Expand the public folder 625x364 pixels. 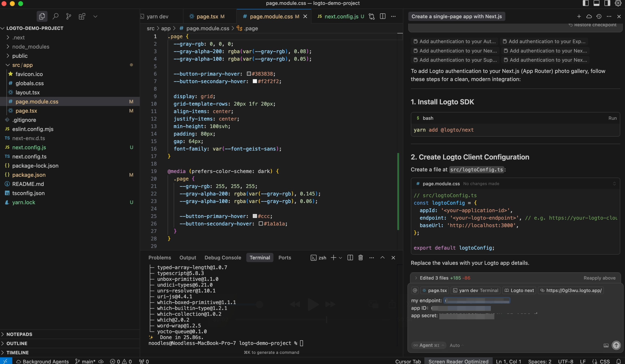pos(20,56)
